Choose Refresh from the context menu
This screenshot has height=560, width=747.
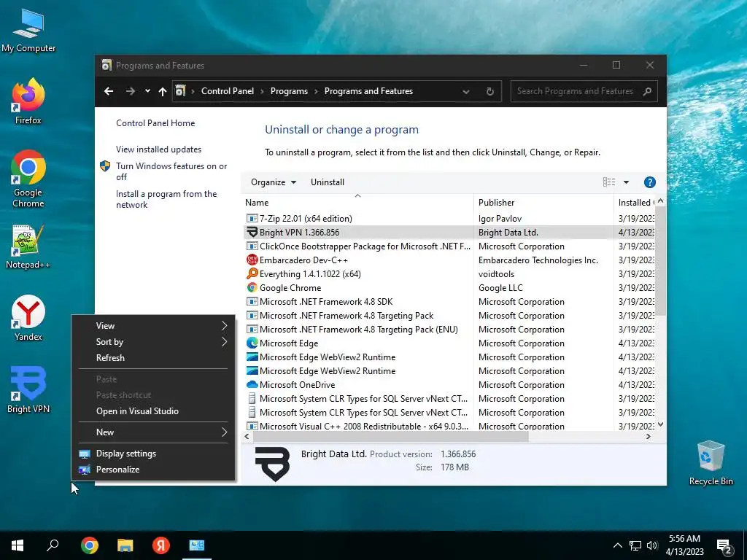153,357
